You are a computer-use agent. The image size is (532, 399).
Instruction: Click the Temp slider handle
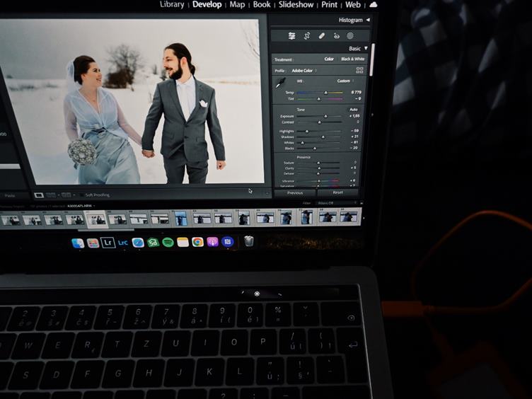pos(325,92)
